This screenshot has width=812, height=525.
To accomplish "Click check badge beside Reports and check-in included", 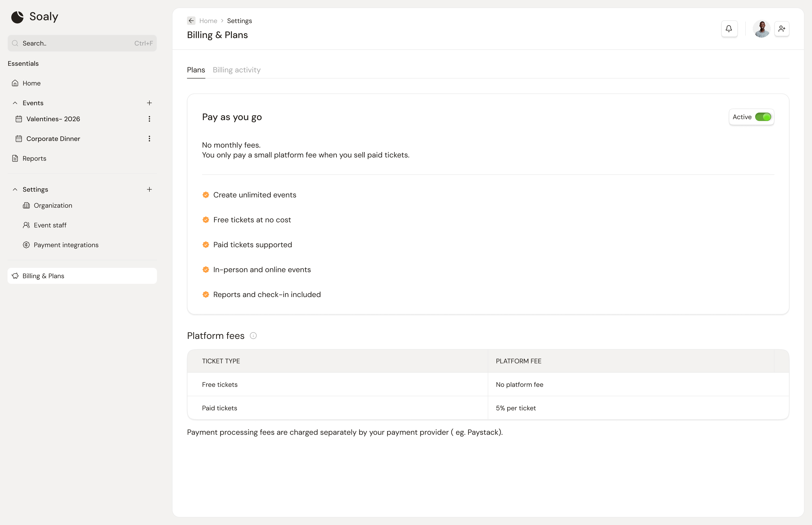I will click(x=206, y=294).
